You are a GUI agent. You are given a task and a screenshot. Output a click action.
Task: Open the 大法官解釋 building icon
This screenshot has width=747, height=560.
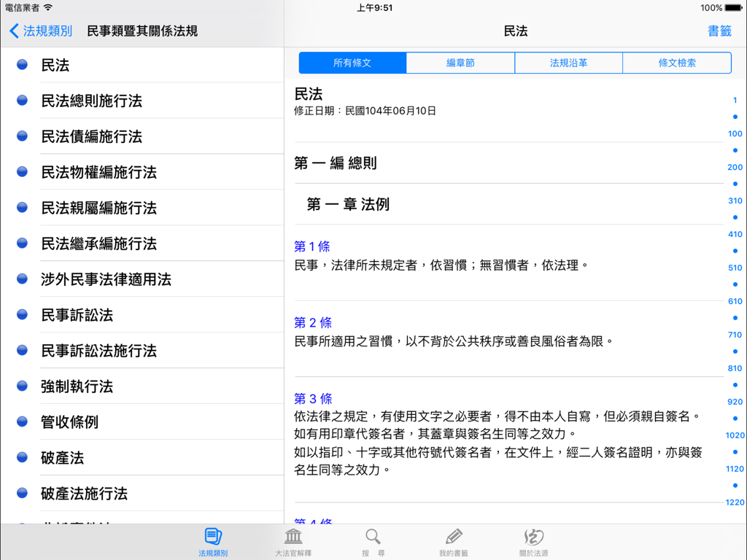pyautogui.click(x=292, y=539)
